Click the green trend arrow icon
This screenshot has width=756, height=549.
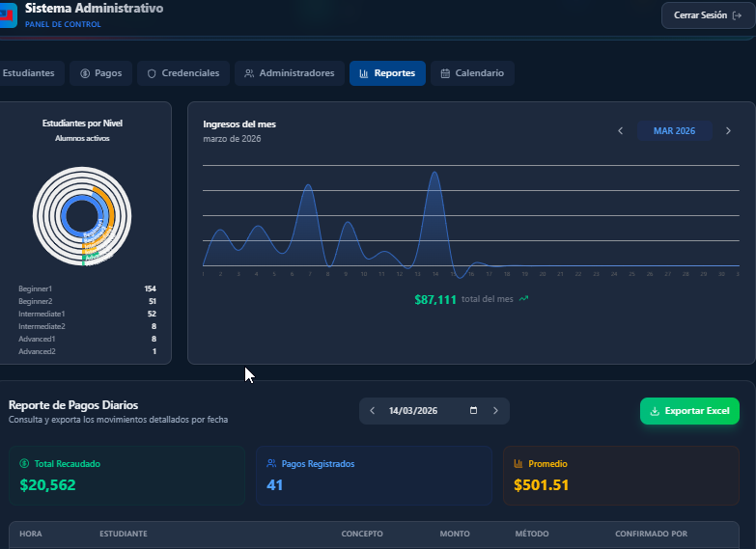[x=523, y=299]
